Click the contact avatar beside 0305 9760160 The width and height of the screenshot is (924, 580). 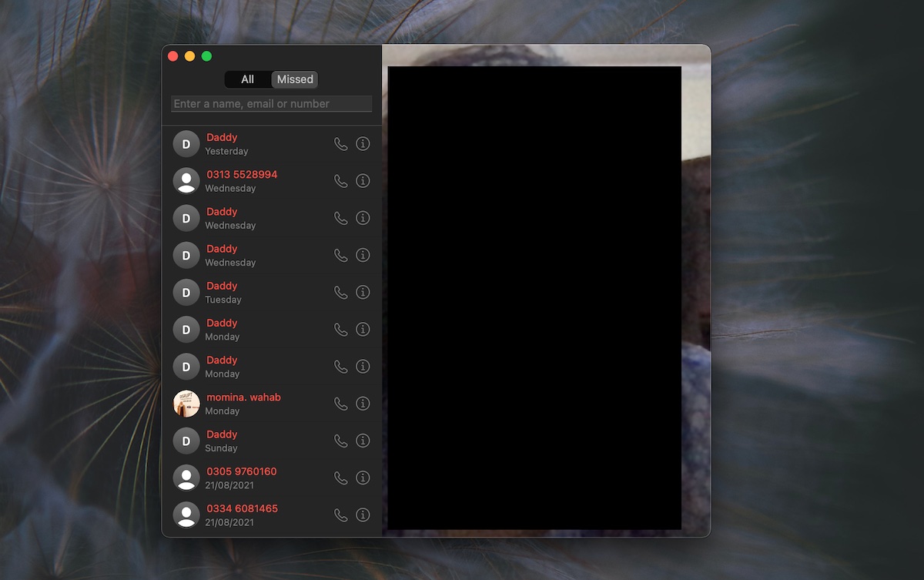[x=186, y=478]
